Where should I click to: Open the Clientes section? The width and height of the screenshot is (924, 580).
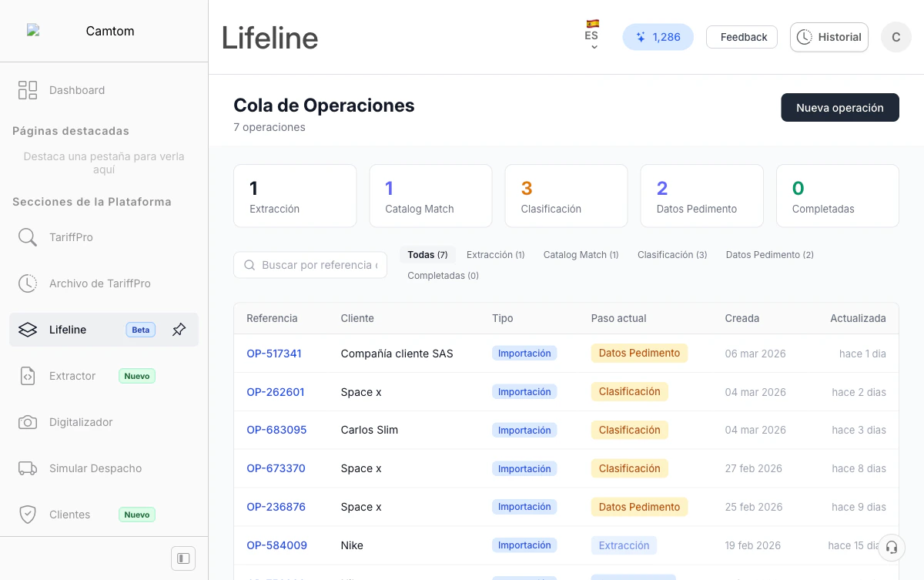[69, 514]
